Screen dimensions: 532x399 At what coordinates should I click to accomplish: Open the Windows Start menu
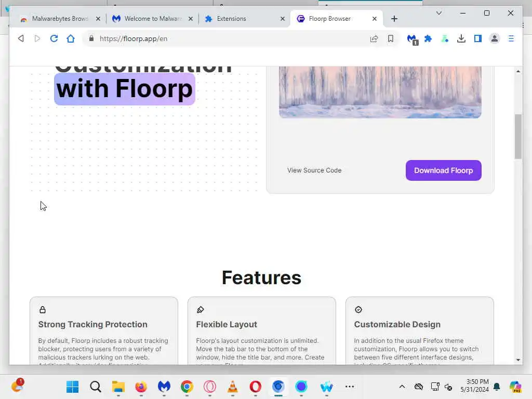click(x=72, y=387)
